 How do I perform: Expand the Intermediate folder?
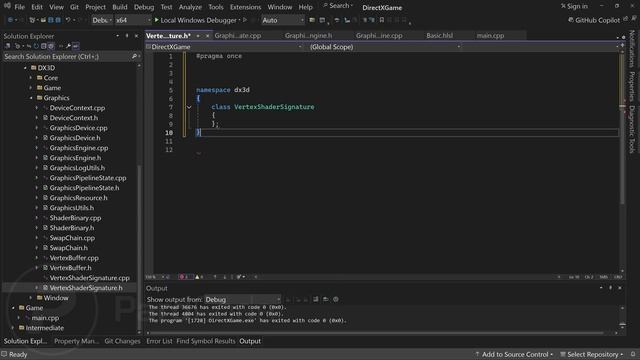[x=13, y=328]
